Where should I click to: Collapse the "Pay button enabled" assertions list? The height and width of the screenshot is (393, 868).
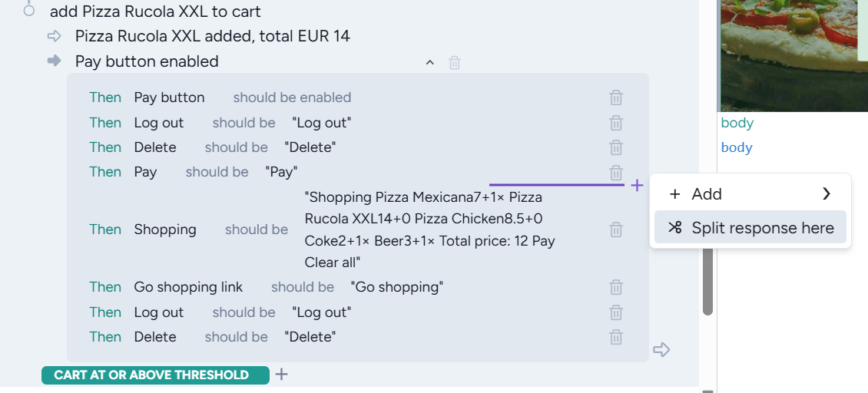coord(430,62)
